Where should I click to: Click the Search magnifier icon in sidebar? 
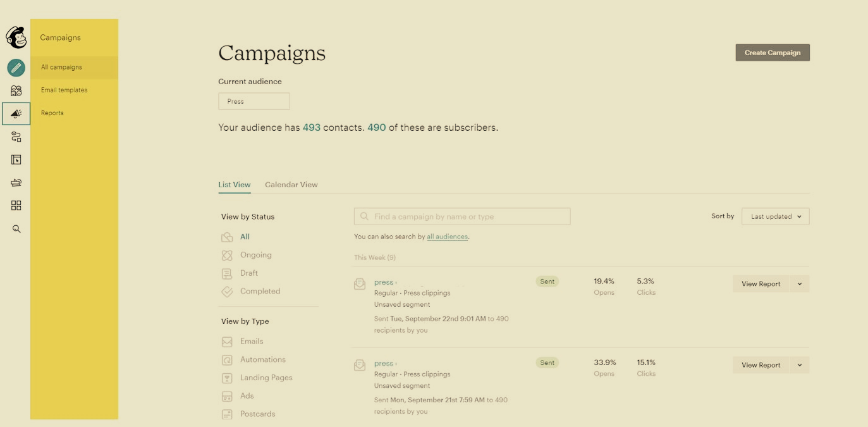[16, 229]
